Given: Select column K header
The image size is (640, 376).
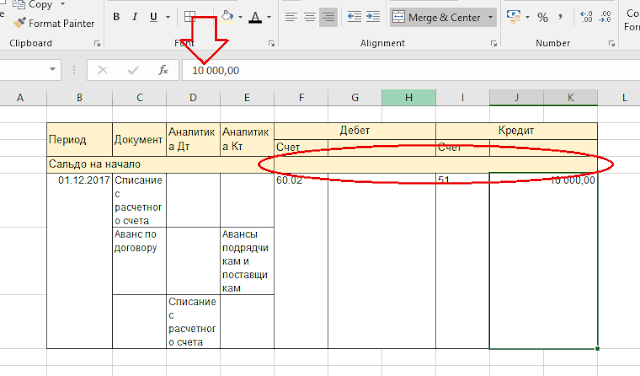Looking at the screenshot, I should (571, 98).
